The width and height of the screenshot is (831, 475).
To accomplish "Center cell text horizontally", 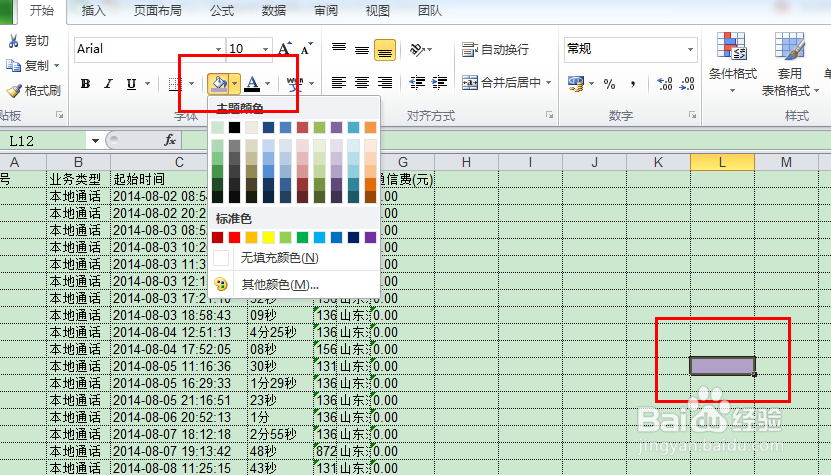I will pyautogui.click(x=362, y=83).
